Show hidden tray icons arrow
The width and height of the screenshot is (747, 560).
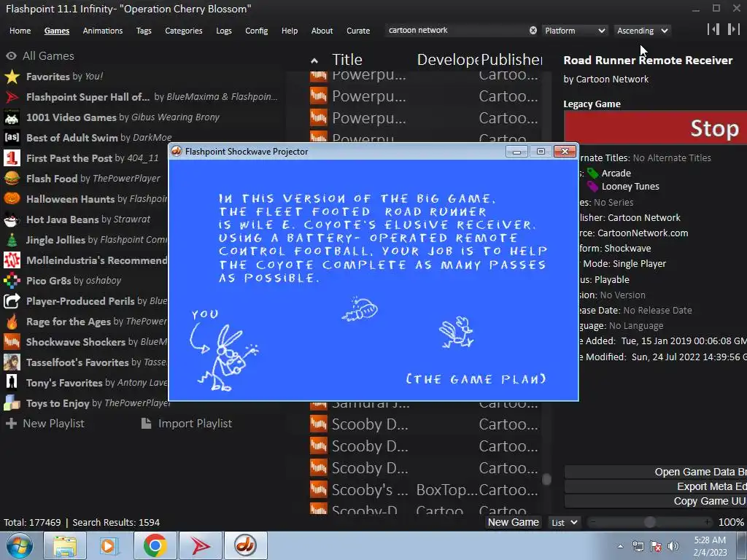[x=620, y=546]
